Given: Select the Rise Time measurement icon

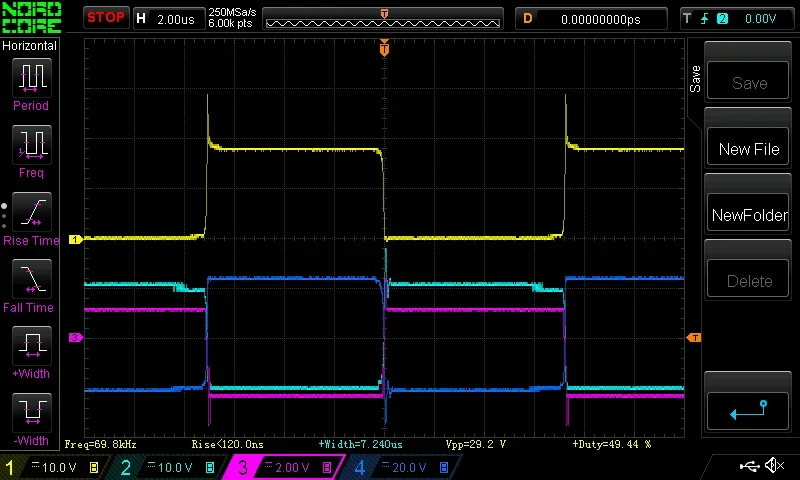Looking at the screenshot, I should 31,212.
